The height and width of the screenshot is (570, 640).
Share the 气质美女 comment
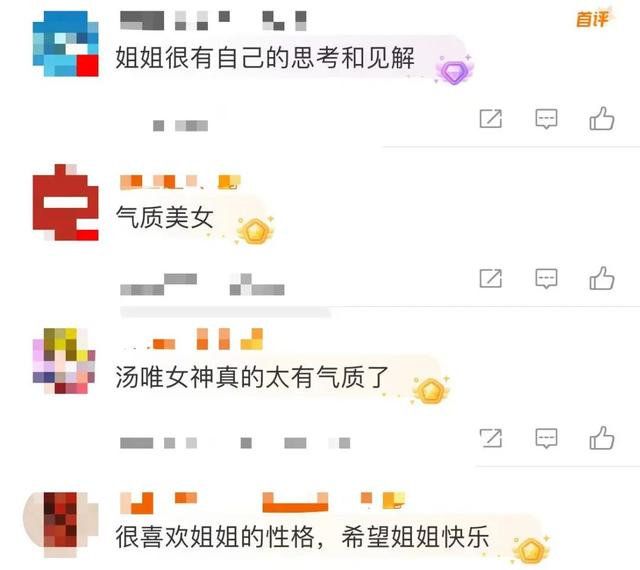[491, 278]
